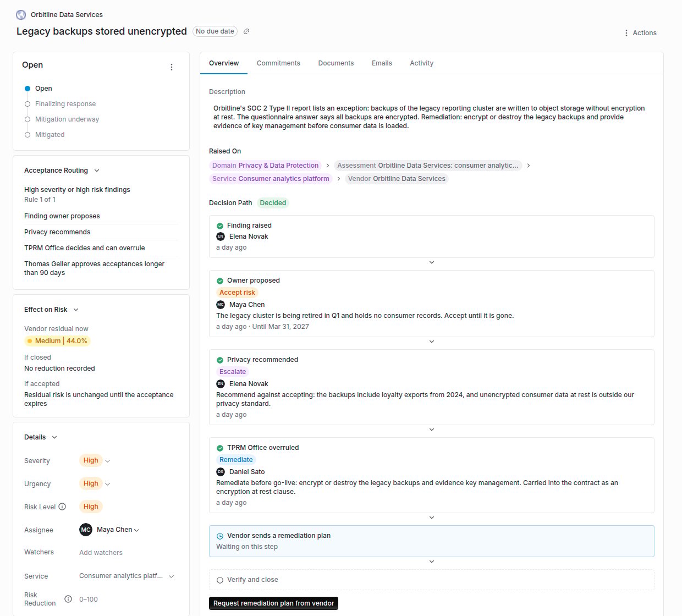Screen dimensions: 682x616
Task: Select the Finalizing response status step
Action: [61, 104]
